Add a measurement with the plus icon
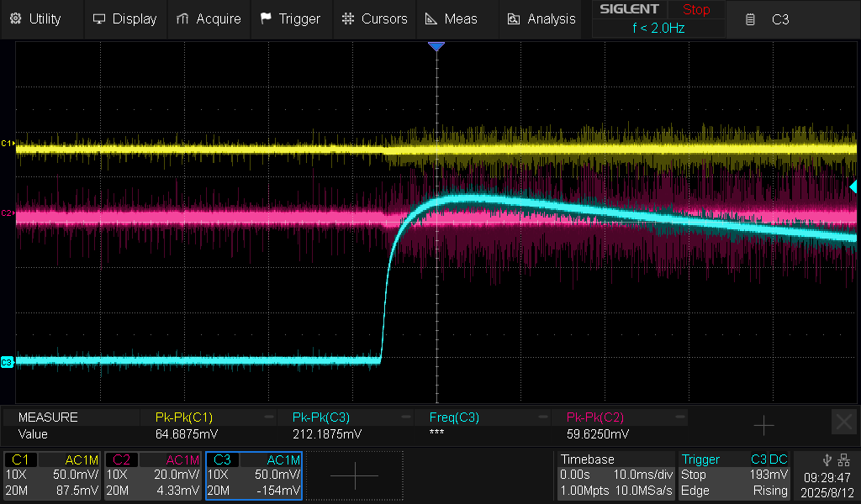 (763, 426)
